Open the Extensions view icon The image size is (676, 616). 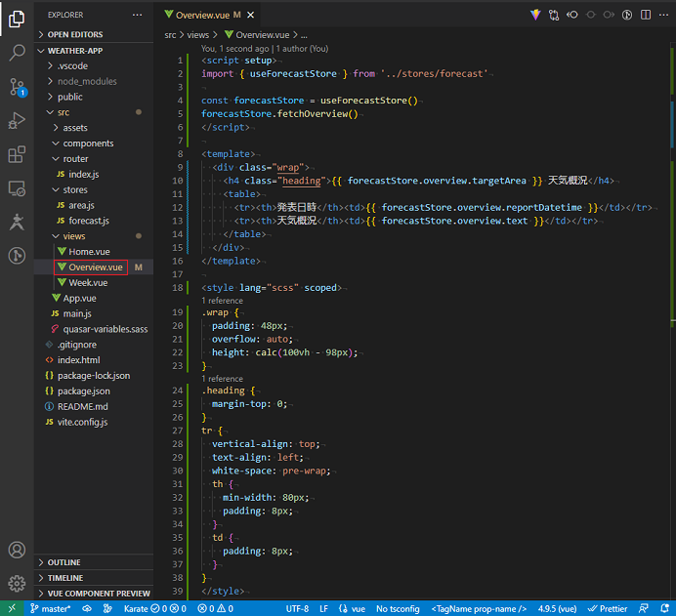pyautogui.click(x=17, y=154)
